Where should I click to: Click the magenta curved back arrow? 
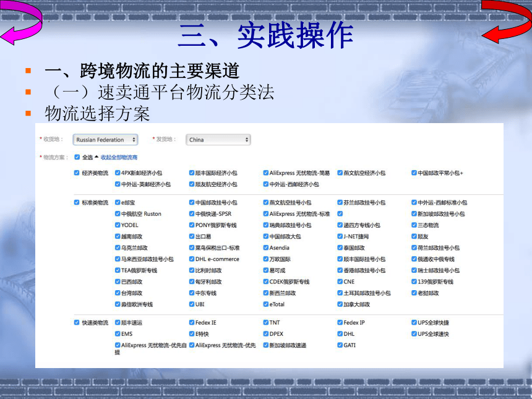21,22
